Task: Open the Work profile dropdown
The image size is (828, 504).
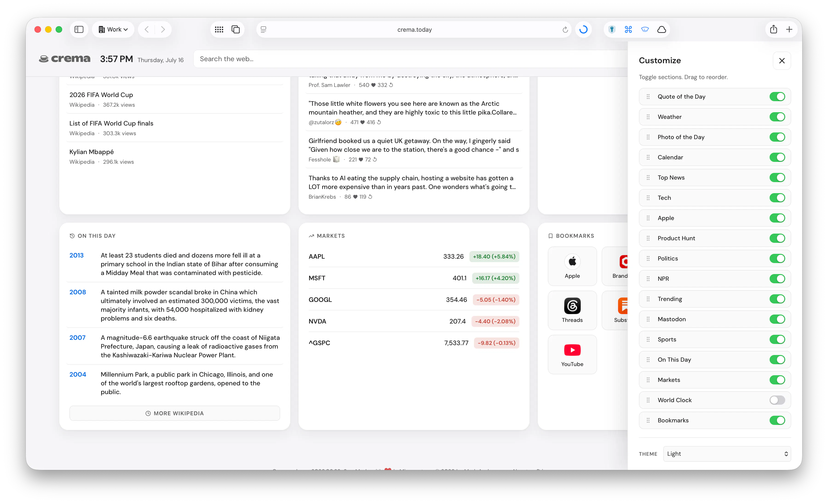Action: point(113,30)
